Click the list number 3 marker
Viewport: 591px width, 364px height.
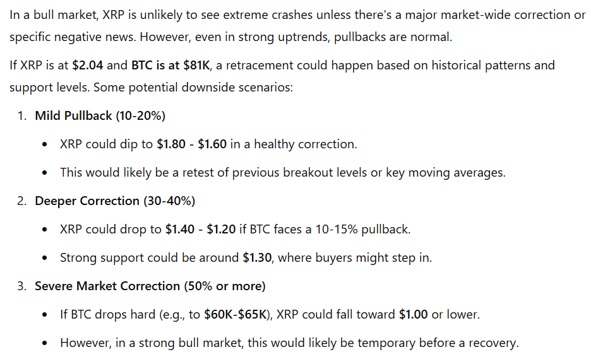tap(22, 286)
